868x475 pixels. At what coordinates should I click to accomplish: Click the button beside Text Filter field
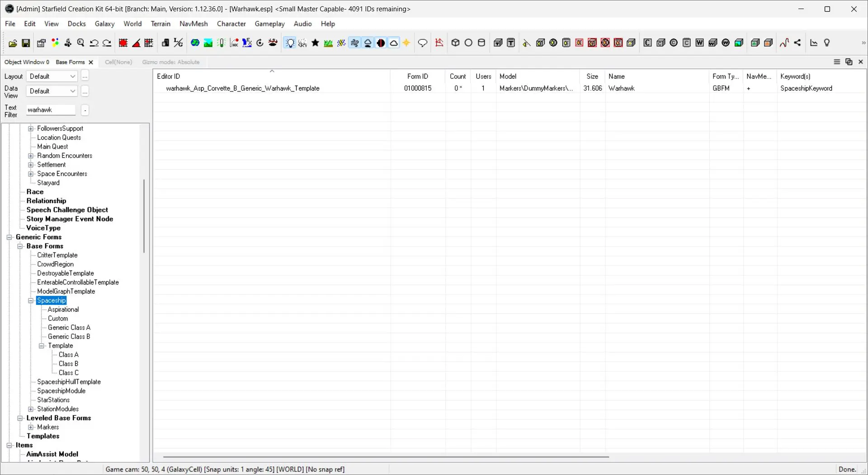(x=85, y=110)
